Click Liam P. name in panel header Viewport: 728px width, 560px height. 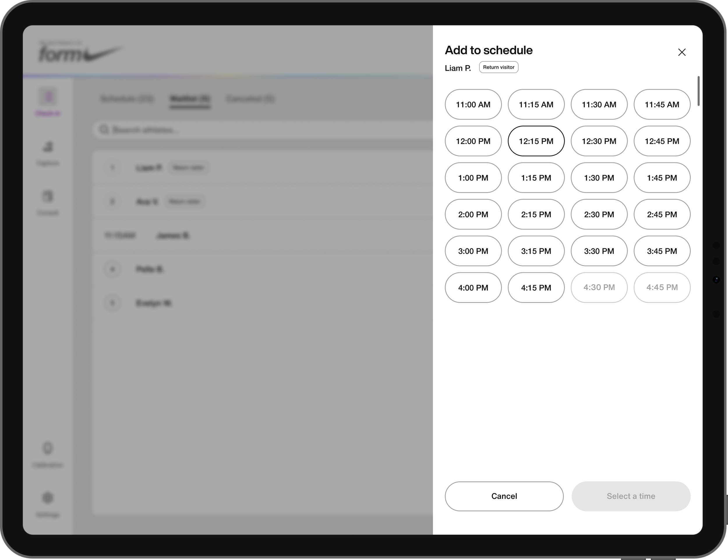458,68
